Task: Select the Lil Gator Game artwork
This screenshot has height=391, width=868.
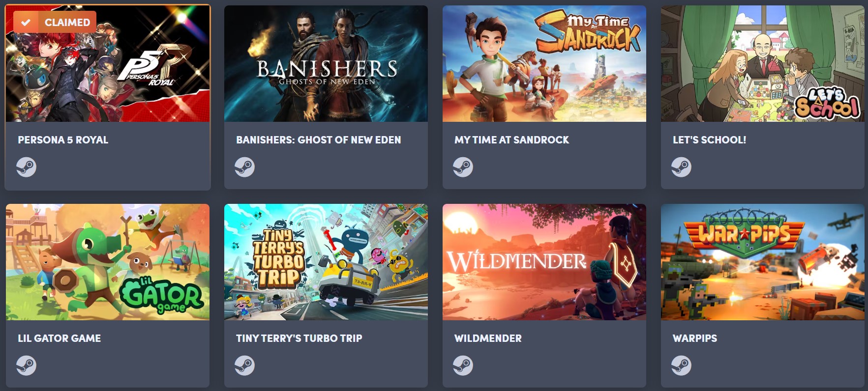Action: [x=108, y=262]
